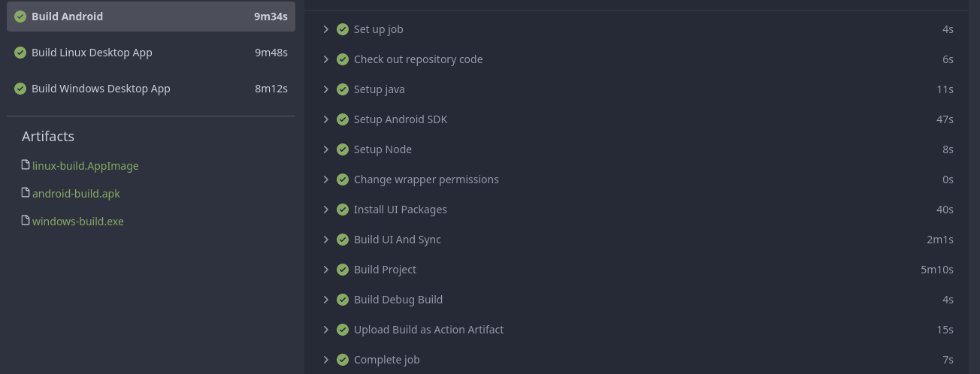Click file icon next to android-build.apk
Viewport: 980px width, 374px height.
(x=26, y=193)
